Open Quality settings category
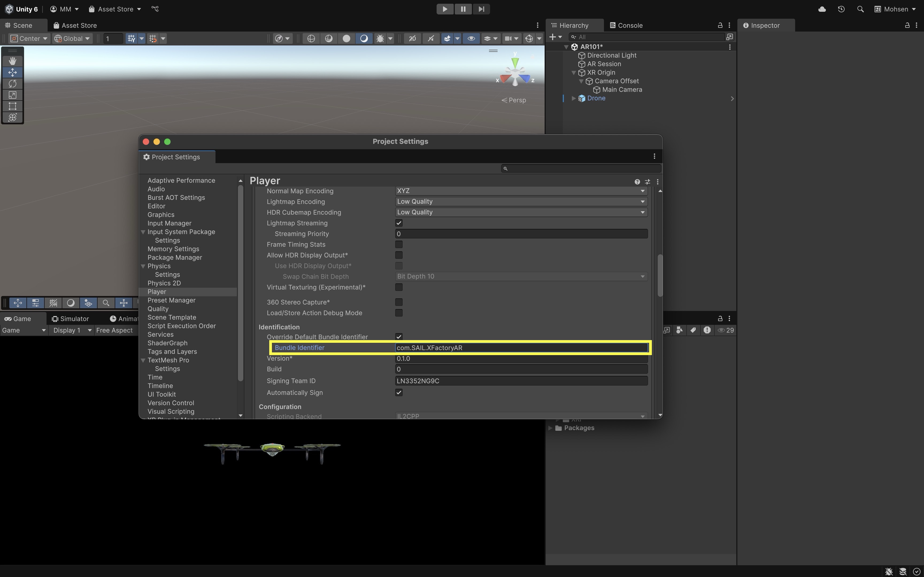This screenshot has width=924, height=577. click(158, 309)
